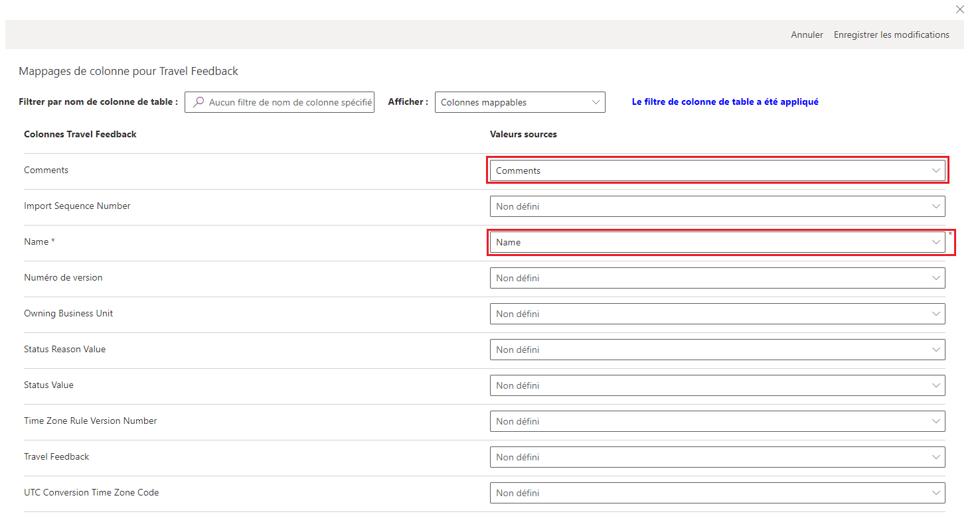This screenshot has width=980, height=532.
Task: Click chevron on Status Value source dropdown
Action: click(936, 385)
